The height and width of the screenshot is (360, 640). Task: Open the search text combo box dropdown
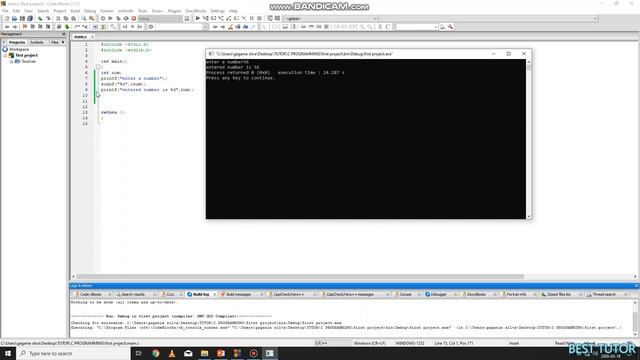[436, 27]
